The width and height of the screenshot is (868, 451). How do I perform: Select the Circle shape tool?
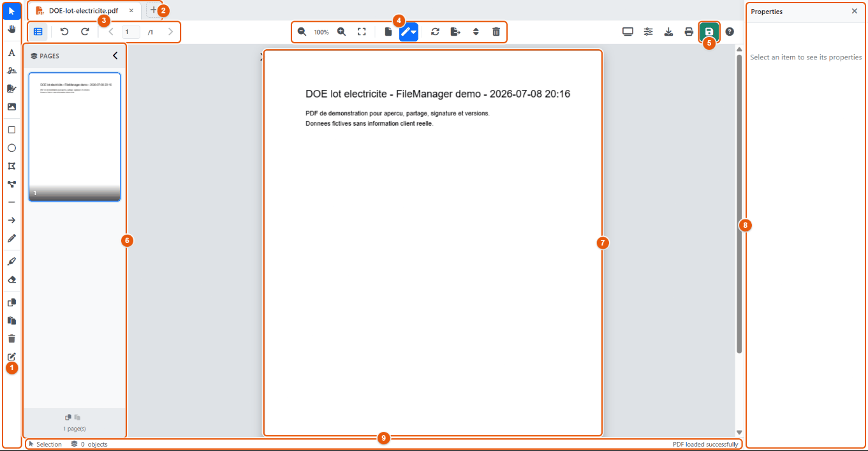coord(11,148)
